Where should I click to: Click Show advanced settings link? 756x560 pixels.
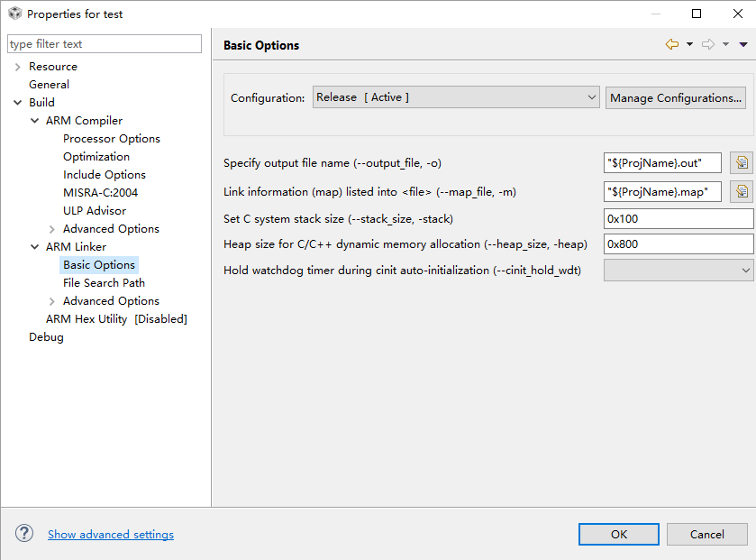pos(111,535)
